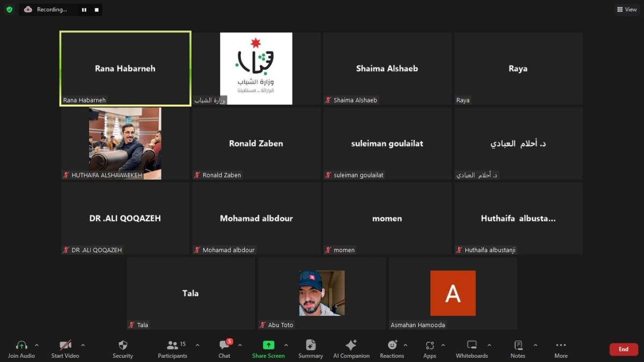The image size is (644, 362).
Task: Open the View menu
Action: pos(627,9)
